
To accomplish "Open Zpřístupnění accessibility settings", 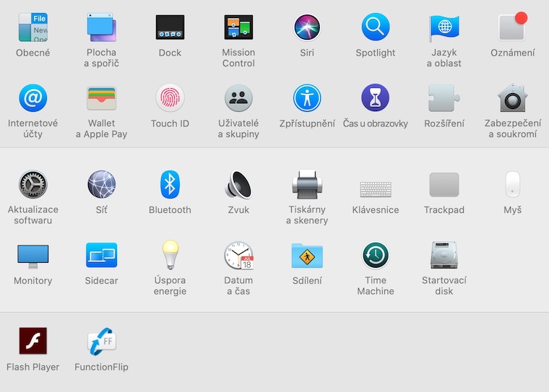I will point(307,98).
